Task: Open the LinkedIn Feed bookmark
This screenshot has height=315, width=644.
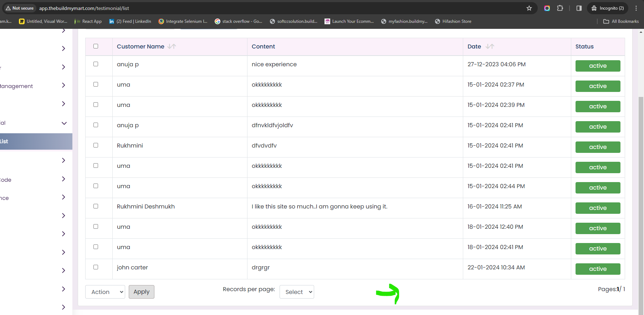Action: pyautogui.click(x=130, y=21)
